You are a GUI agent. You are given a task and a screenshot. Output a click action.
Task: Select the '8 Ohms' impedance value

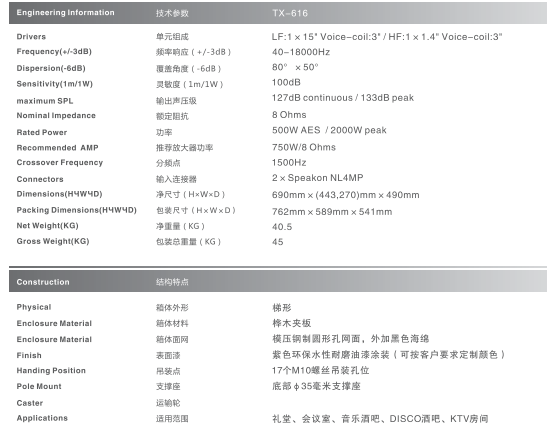click(x=289, y=115)
